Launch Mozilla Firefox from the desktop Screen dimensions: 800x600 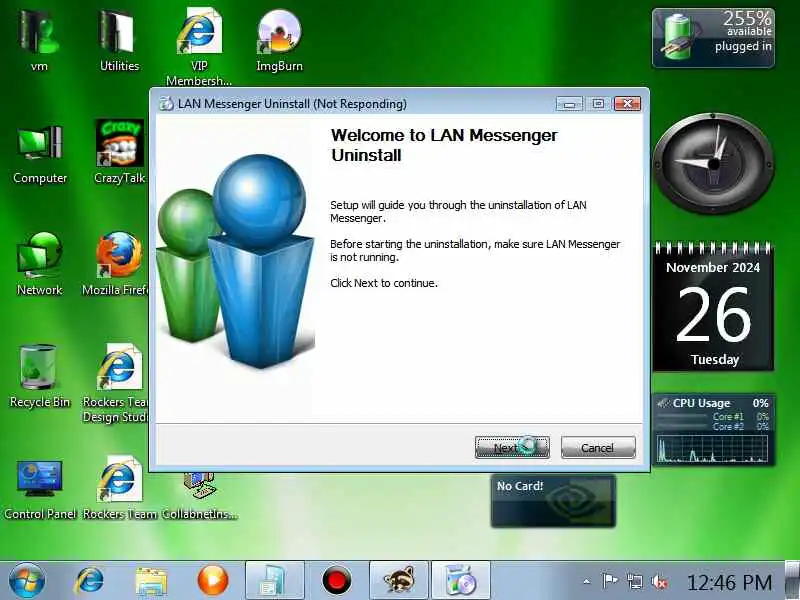coord(117,264)
